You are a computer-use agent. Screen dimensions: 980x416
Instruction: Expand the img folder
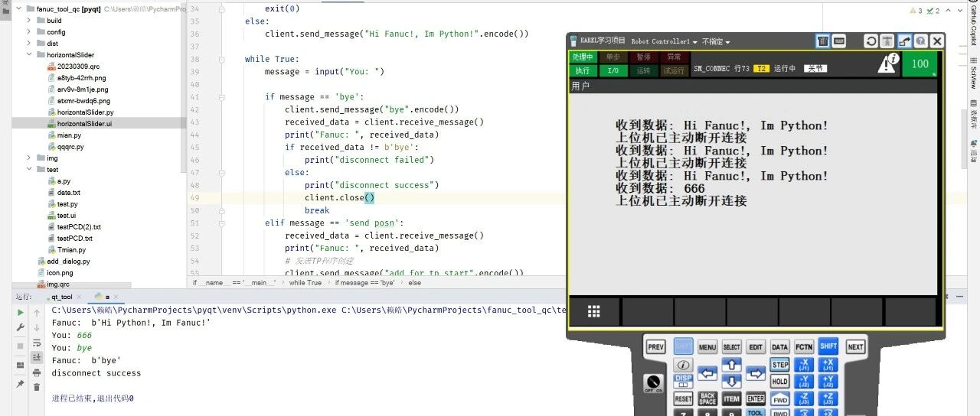pyautogui.click(x=29, y=158)
